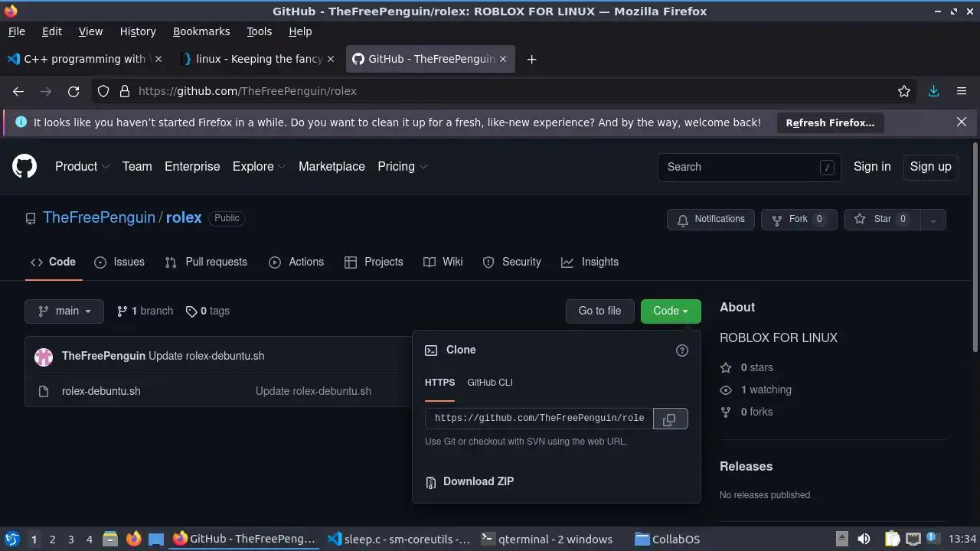This screenshot has height=551, width=980.
Task: Click the clipboard tray icon
Action: tap(892, 540)
